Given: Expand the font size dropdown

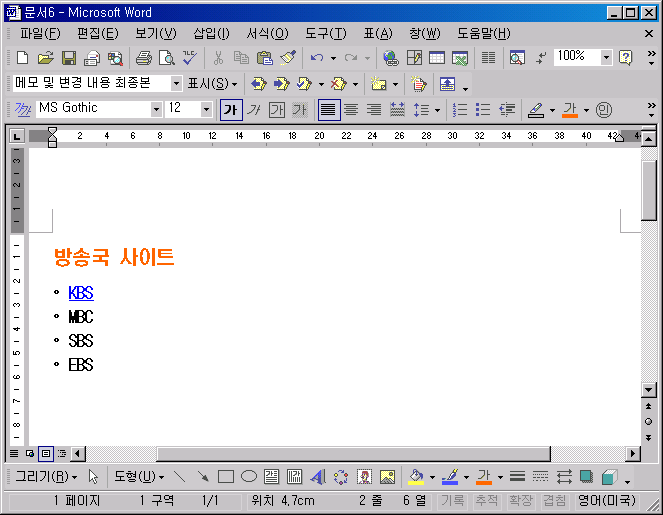Looking at the screenshot, I should click(x=206, y=110).
